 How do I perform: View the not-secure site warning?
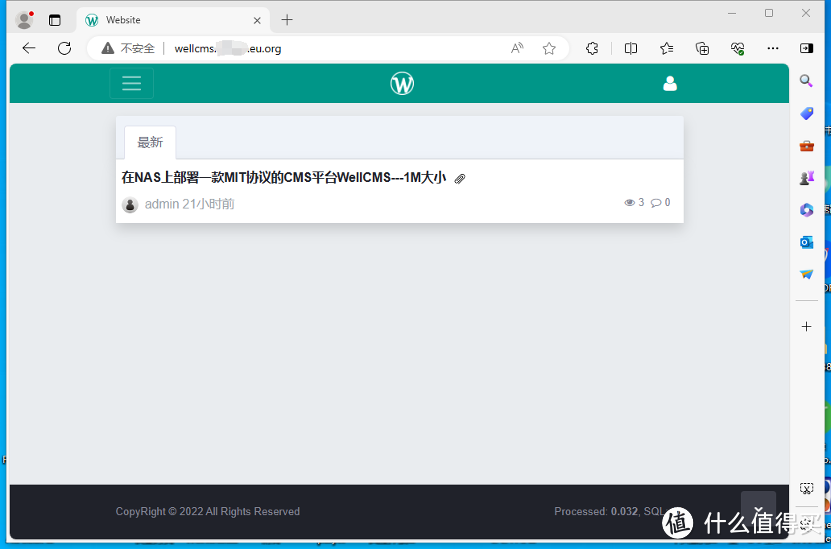coord(128,48)
